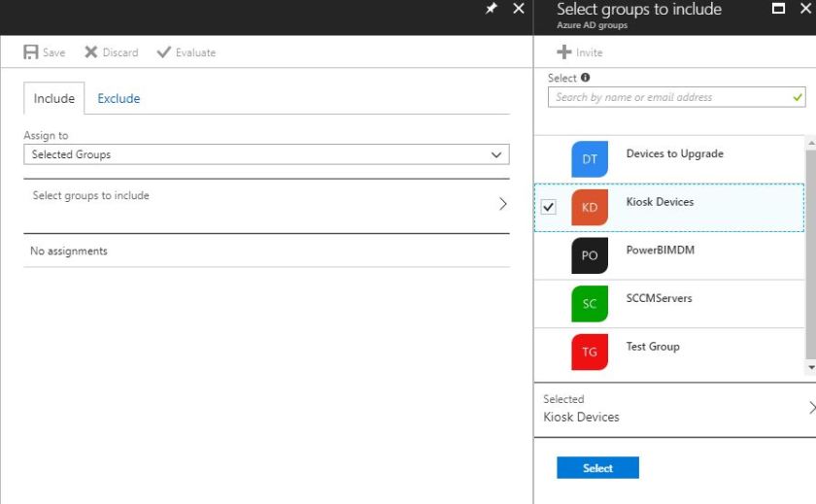Switch to the Include tab
Image resolution: width=816 pixels, height=504 pixels.
pyautogui.click(x=54, y=98)
